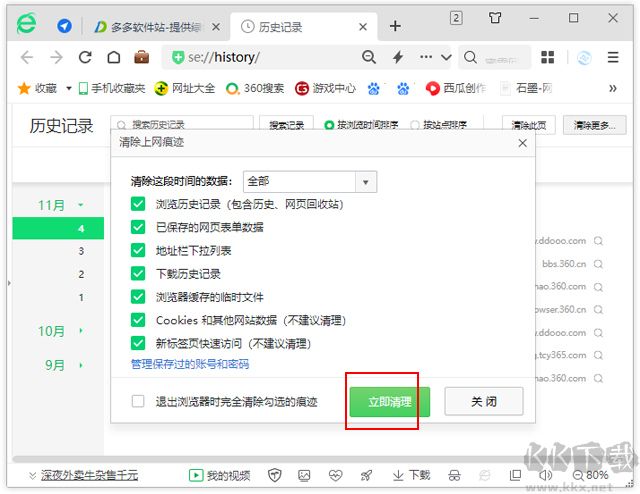The image size is (640, 494).
Task: Click the back navigation arrow
Action: [27, 57]
